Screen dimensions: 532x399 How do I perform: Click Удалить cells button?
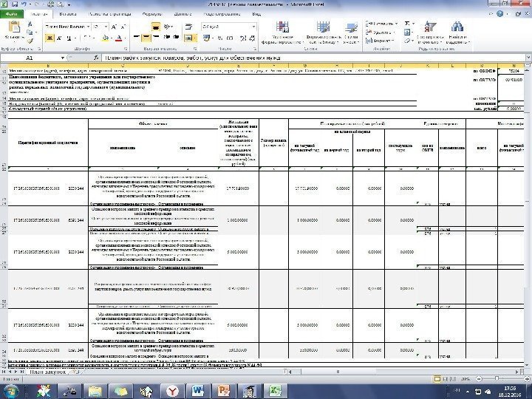(x=381, y=33)
